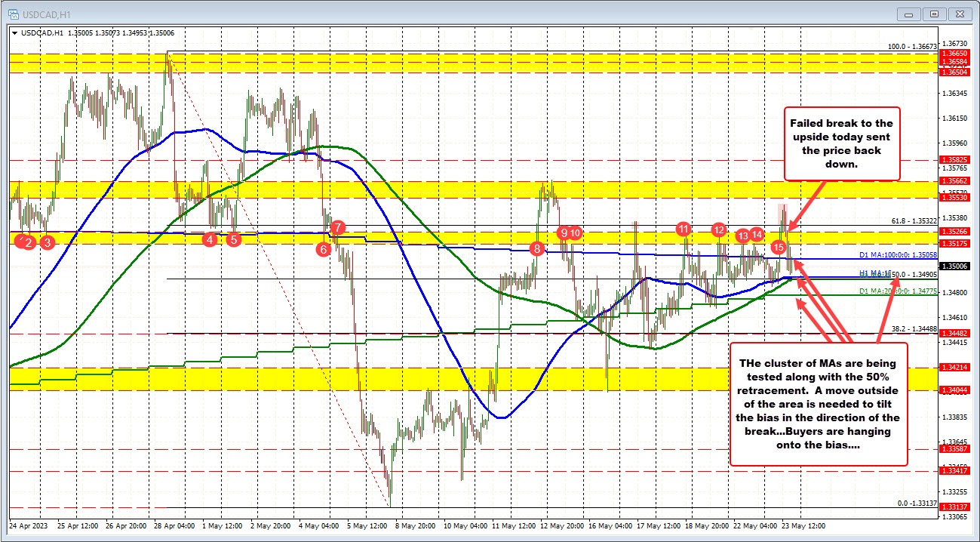
Task: Click the 1.35530 price level tag
Action: pyautogui.click(x=954, y=198)
